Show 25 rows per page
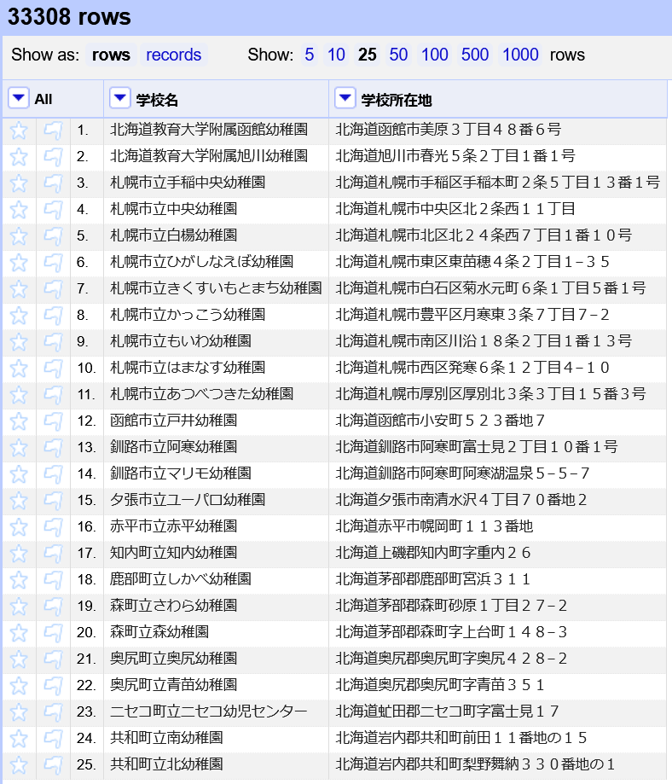This screenshot has height=784, width=672. pyautogui.click(x=367, y=55)
